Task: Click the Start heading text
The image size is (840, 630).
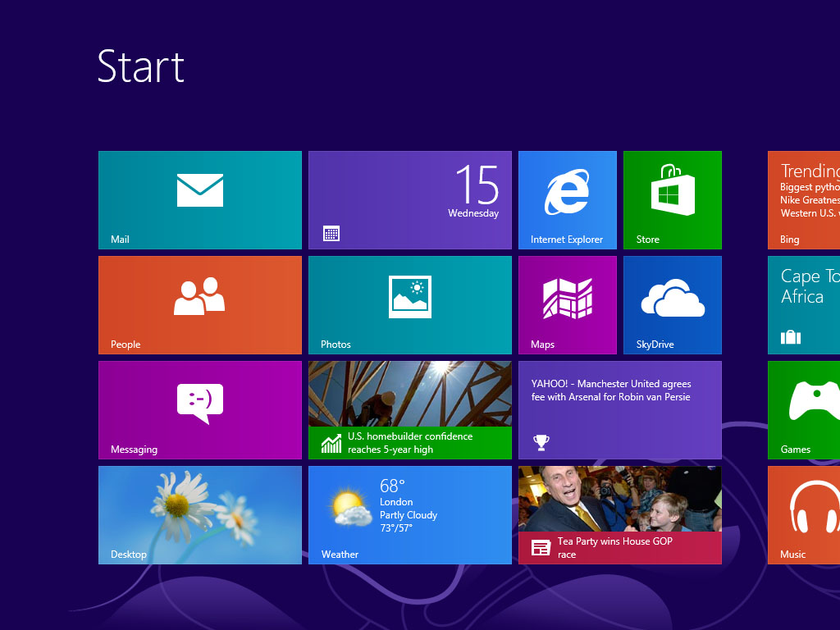Action: tap(140, 66)
